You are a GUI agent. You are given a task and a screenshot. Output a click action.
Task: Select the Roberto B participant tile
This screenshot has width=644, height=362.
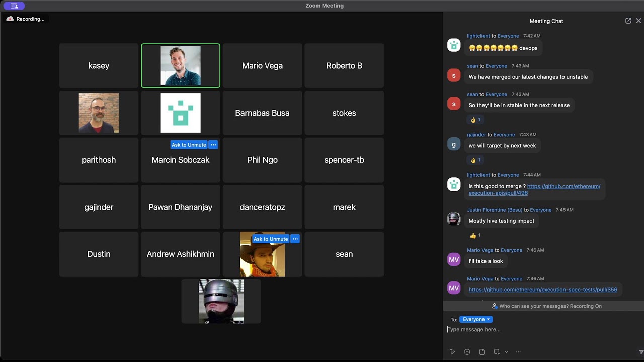tap(344, 66)
